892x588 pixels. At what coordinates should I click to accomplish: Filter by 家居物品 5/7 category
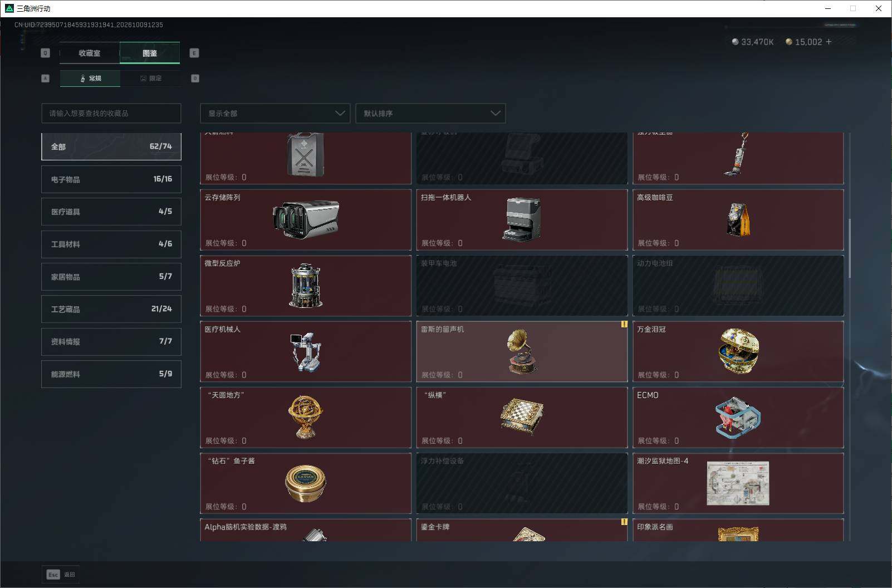(x=111, y=277)
